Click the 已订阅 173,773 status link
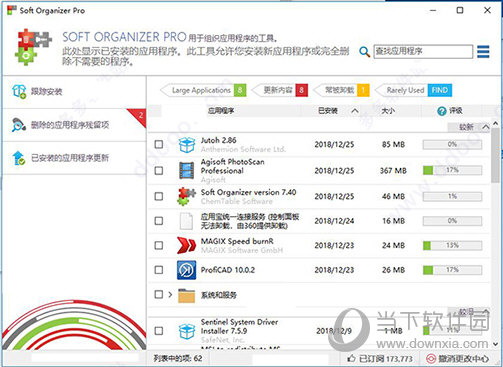 pyautogui.click(x=380, y=359)
